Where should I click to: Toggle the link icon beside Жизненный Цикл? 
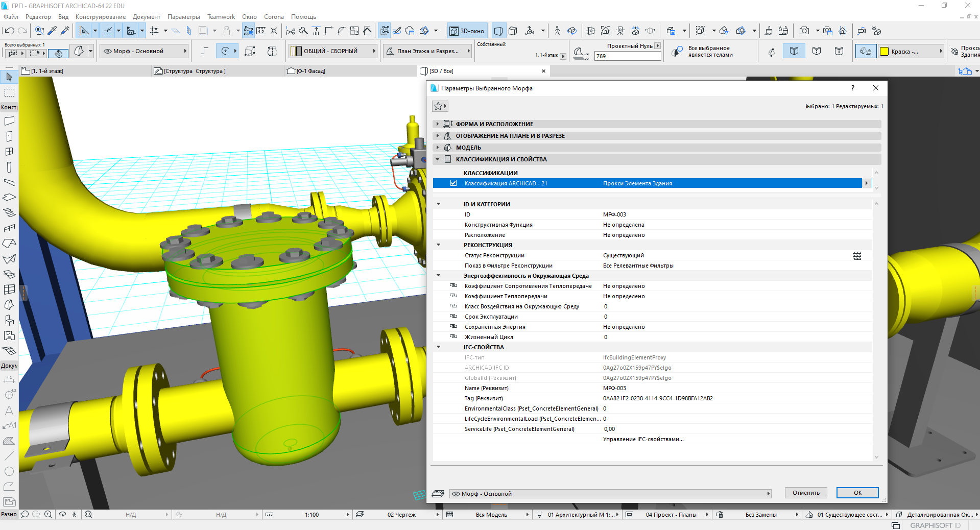pos(453,337)
